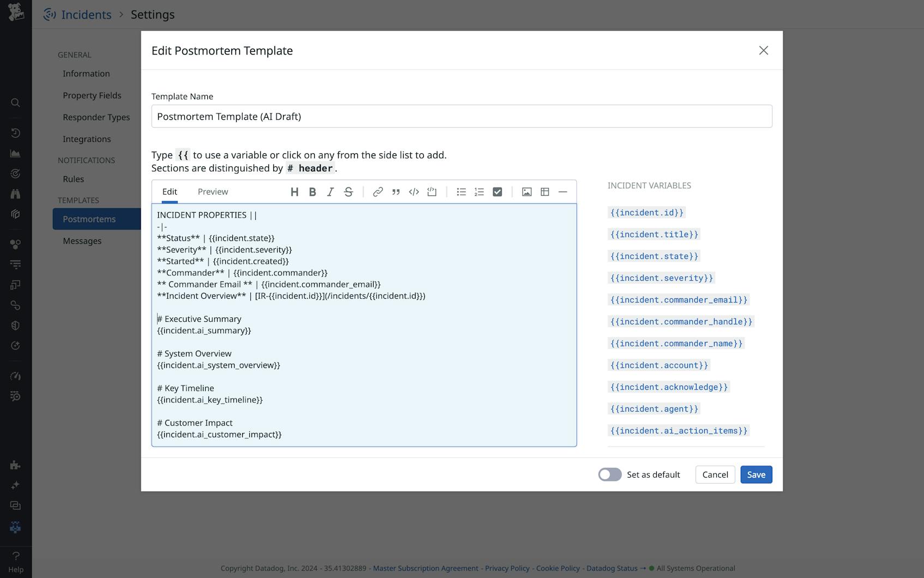Insert a blockquote
Viewport: 924px width, 578px height.
tap(396, 192)
